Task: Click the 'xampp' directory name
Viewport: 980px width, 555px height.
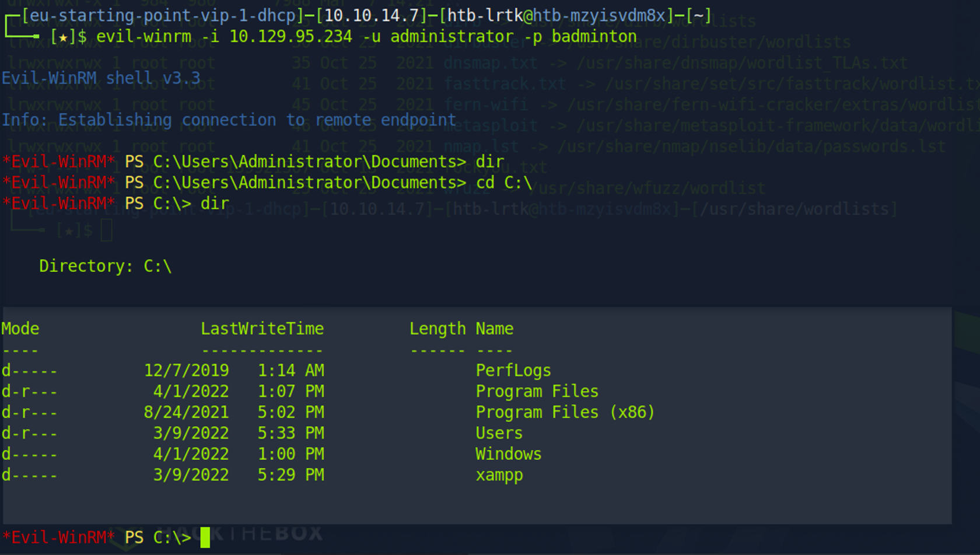Action: coord(499,475)
